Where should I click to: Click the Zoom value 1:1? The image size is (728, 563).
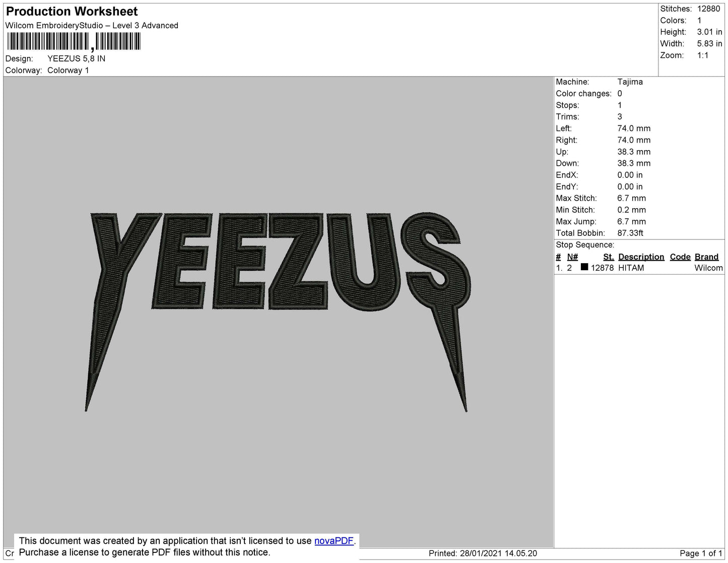pyautogui.click(x=703, y=55)
